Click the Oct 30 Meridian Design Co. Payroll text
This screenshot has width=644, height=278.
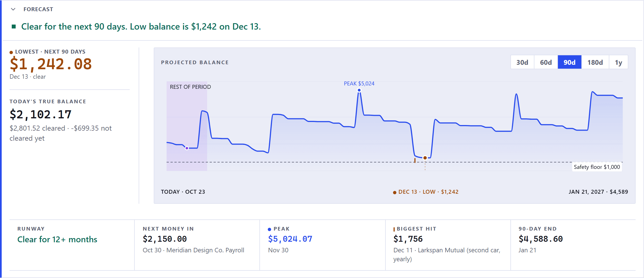pos(193,250)
